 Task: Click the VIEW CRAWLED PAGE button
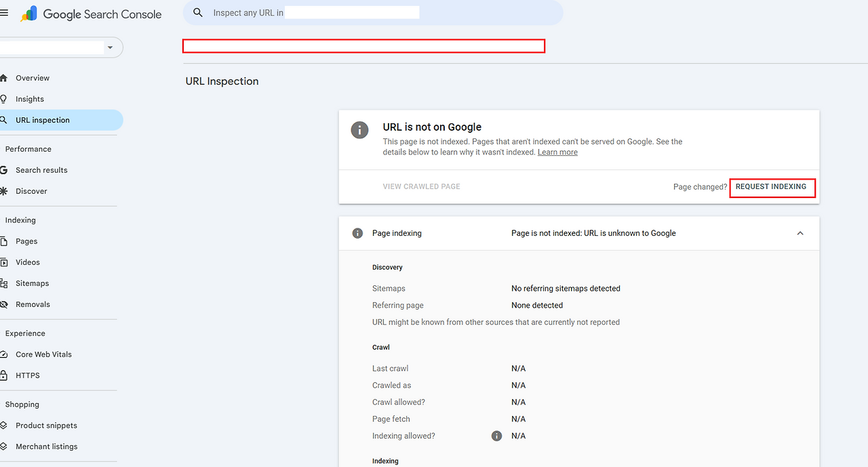click(421, 186)
